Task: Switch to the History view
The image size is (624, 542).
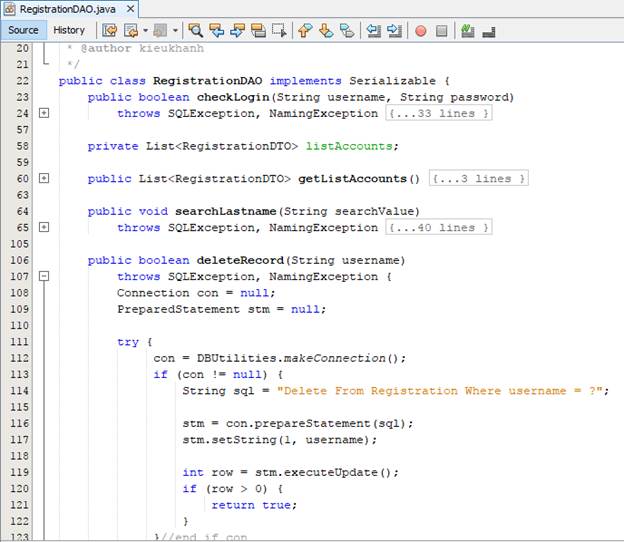Action: pos(69,30)
